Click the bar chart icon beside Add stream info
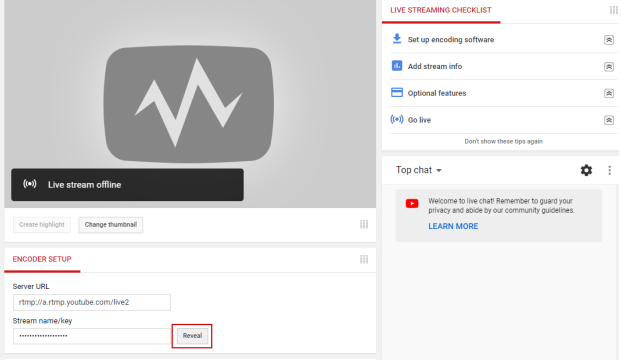This screenshot has height=362, width=621. [x=397, y=66]
